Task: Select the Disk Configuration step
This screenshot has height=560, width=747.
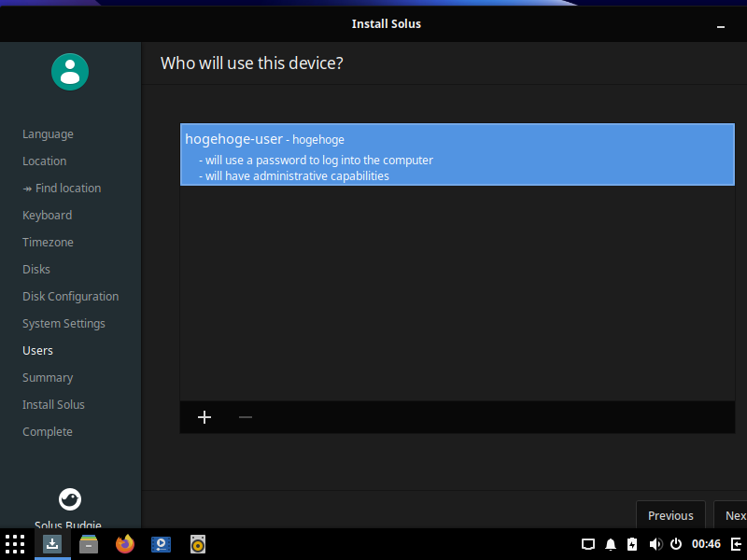Action: [x=71, y=296]
